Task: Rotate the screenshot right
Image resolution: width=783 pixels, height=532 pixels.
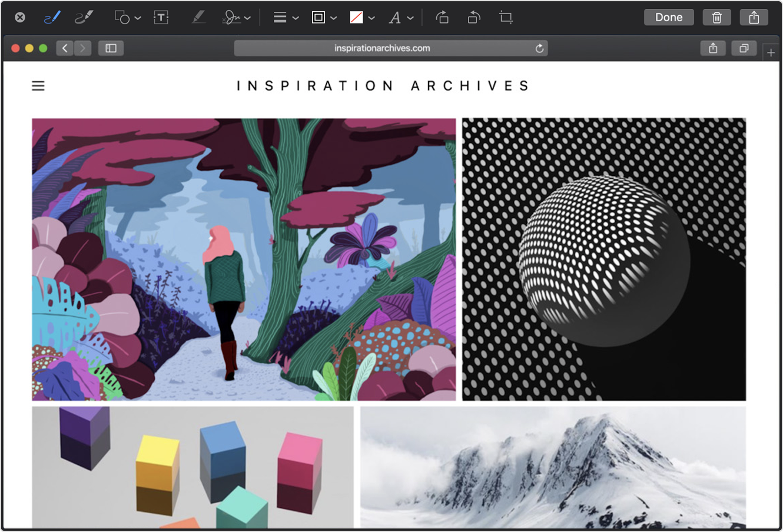Action: (x=442, y=18)
